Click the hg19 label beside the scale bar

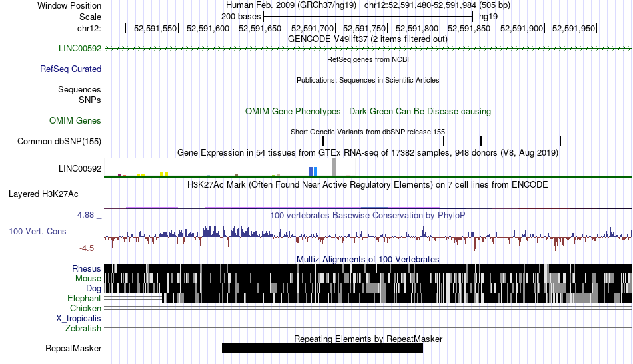pyautogui.click(x=488, y=17)
